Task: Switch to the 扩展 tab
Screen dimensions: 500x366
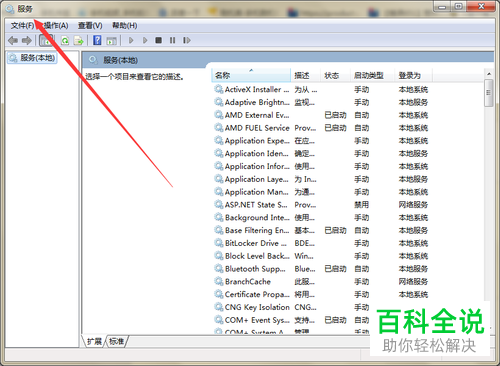Action: tap(94, 341)
